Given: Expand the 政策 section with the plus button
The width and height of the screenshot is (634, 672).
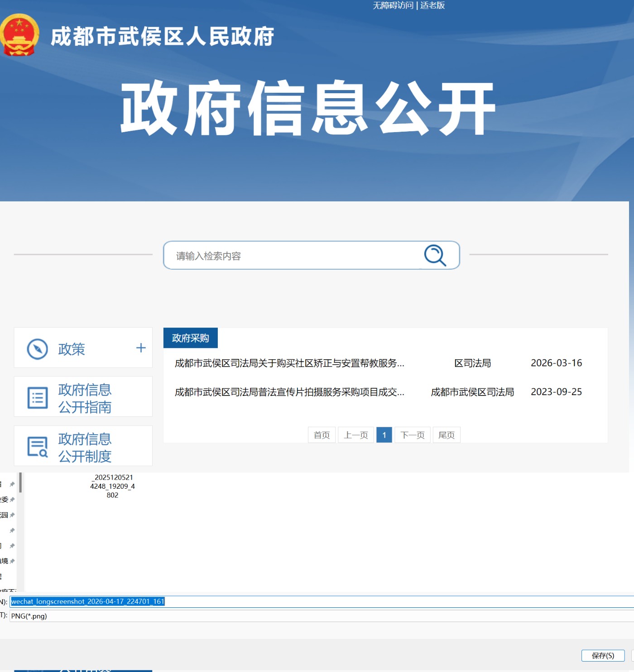Looking at the screenshot, I should point(140,348).
